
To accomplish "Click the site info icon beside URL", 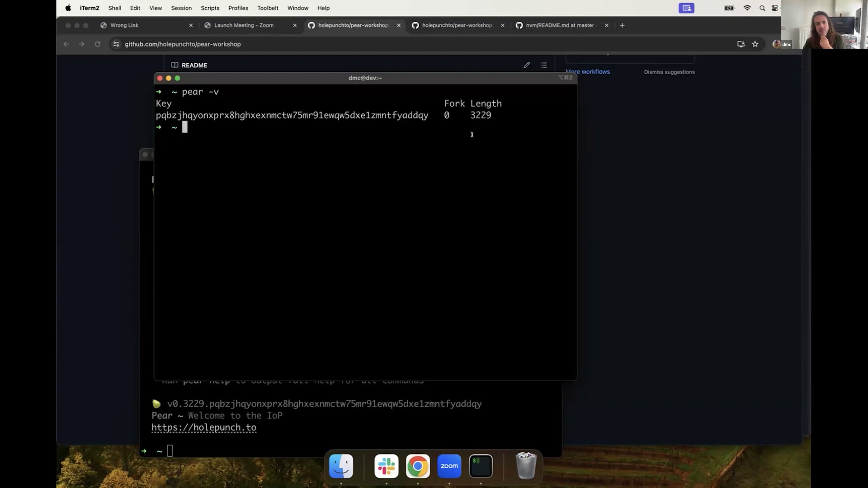I will point(116,44).
